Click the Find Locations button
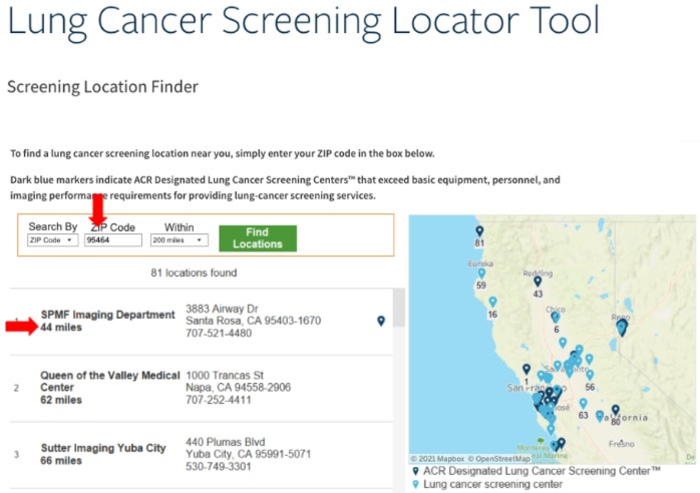 257,238
